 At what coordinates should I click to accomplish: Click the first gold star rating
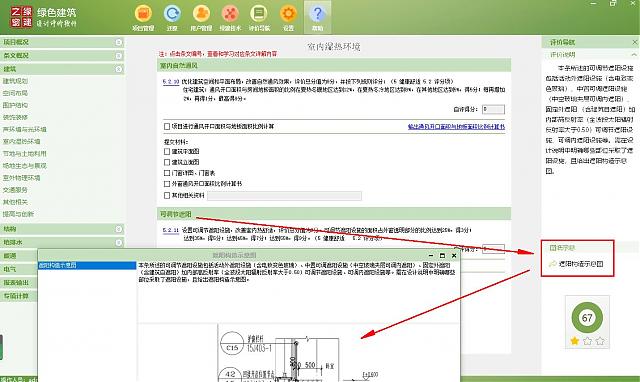575,340
